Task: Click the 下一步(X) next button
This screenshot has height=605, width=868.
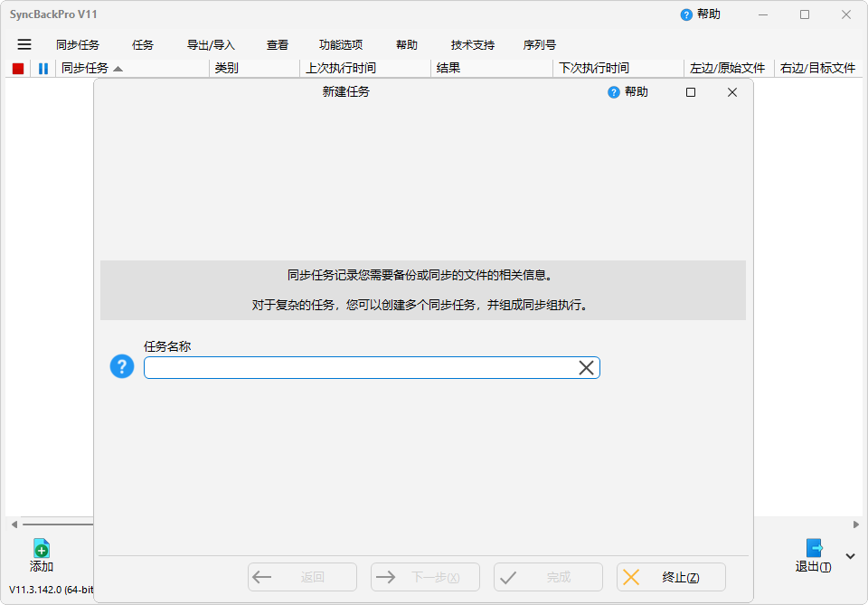Action: [x=425, y=577]
